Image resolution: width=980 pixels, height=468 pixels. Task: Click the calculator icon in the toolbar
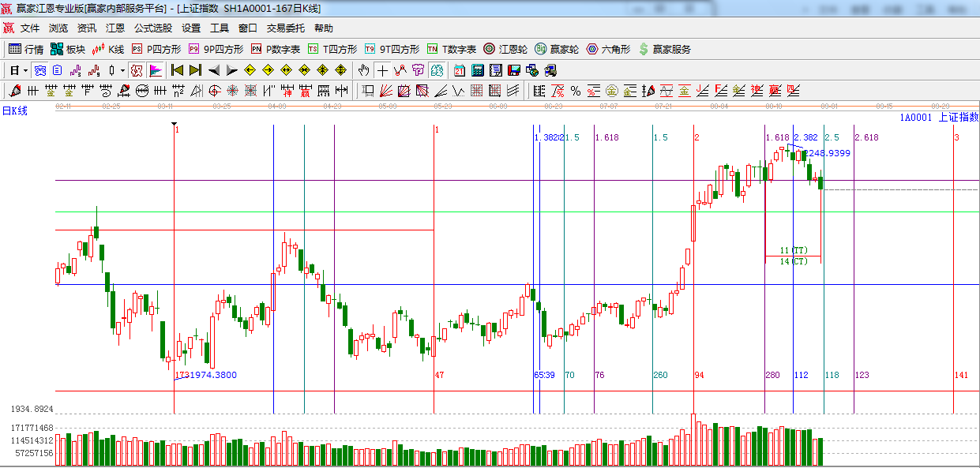[x=477, y=70]
